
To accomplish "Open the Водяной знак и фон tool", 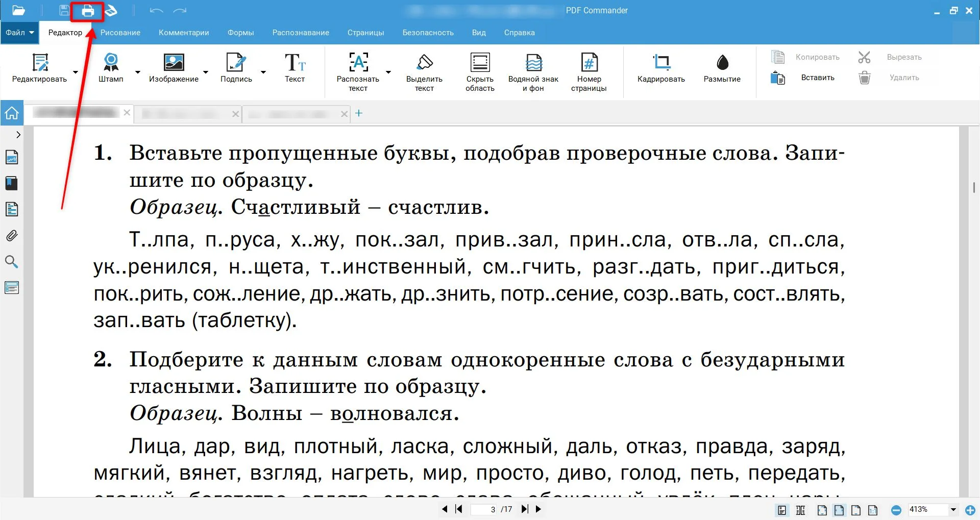I will pyautogui.click(x=533, y=72).
